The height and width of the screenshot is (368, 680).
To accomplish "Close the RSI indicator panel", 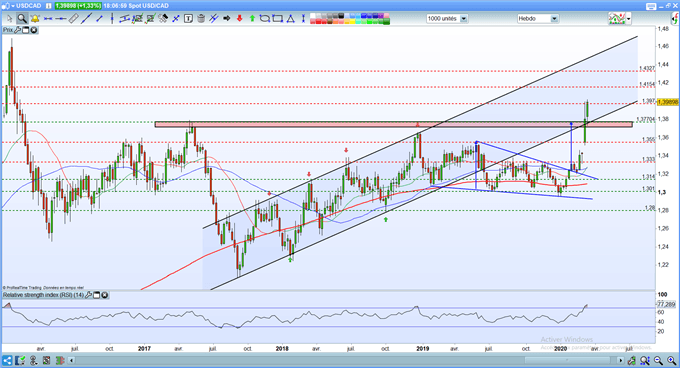I will [x=105, y=295].
